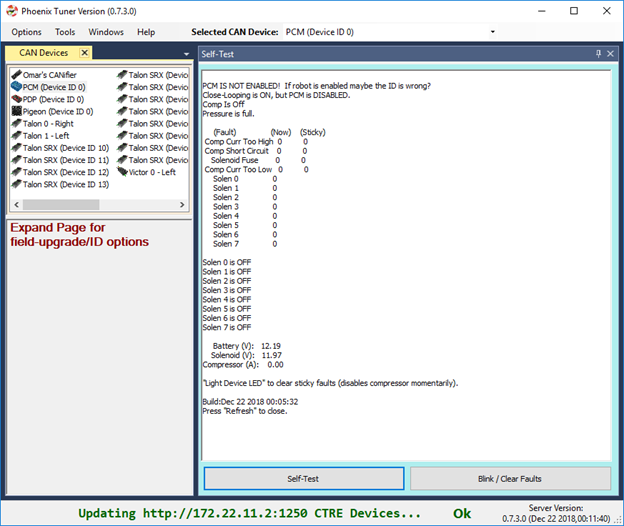Click the blue PCM device icon

(17, 86)
